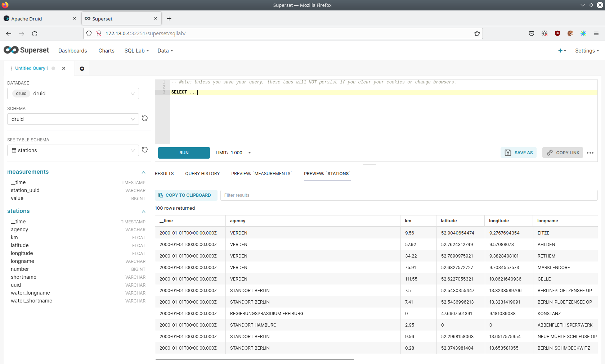This screenshot has height=364, width=605.
Task: Click the Superset logo
Action: (26, 50)
